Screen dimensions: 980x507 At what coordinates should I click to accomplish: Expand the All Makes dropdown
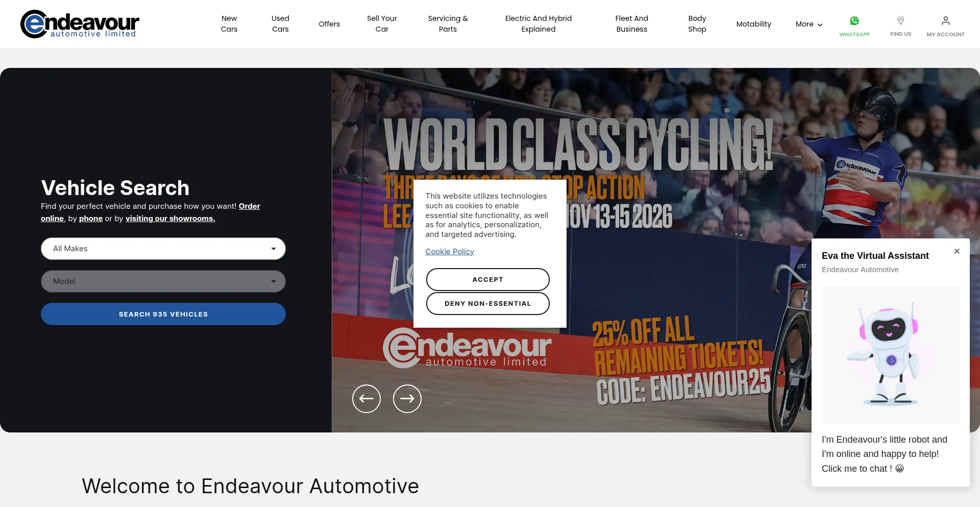tap(163, 249)
